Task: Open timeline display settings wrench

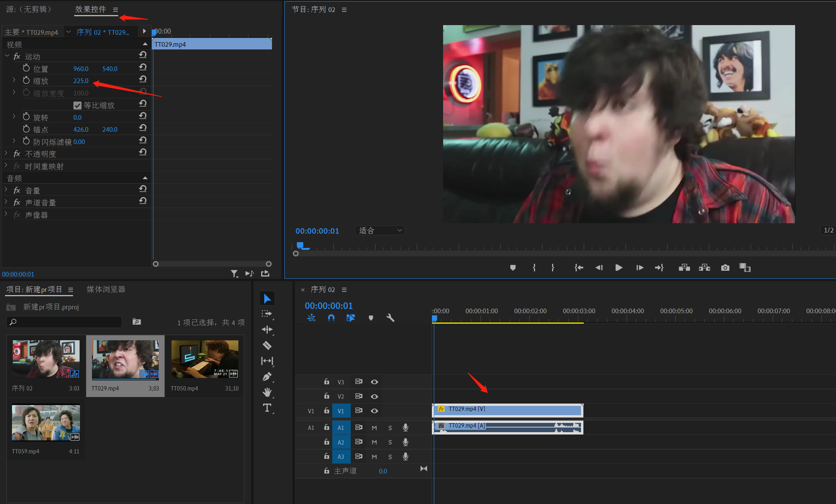Action: 390,318
